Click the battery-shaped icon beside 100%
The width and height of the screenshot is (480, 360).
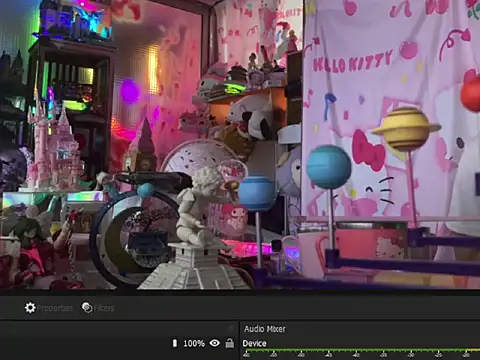coord(175,343)
